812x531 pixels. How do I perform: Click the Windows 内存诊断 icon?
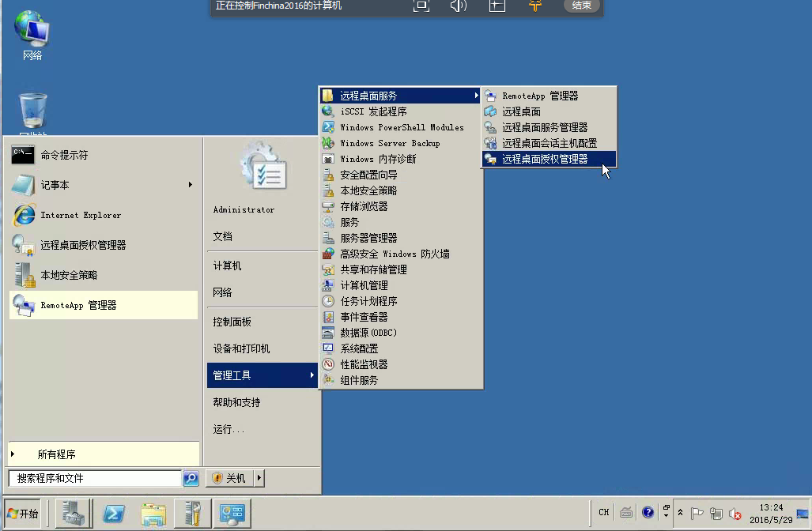328,159
